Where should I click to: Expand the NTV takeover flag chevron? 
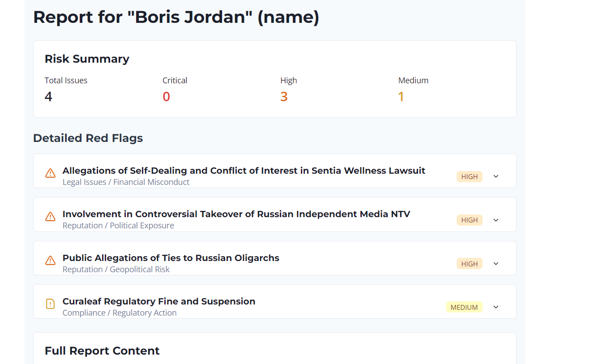(496, 220)
